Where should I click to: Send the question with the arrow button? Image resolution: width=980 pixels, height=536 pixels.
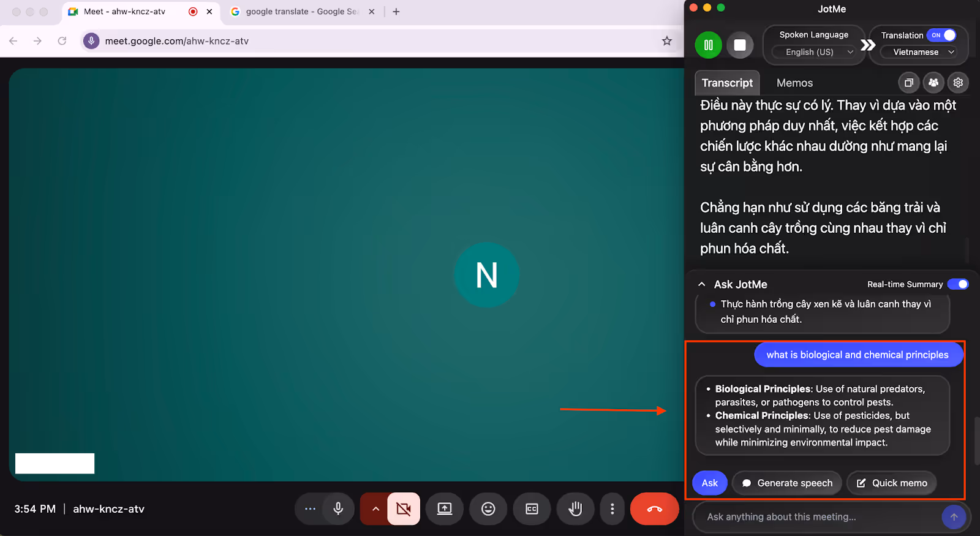954,517
